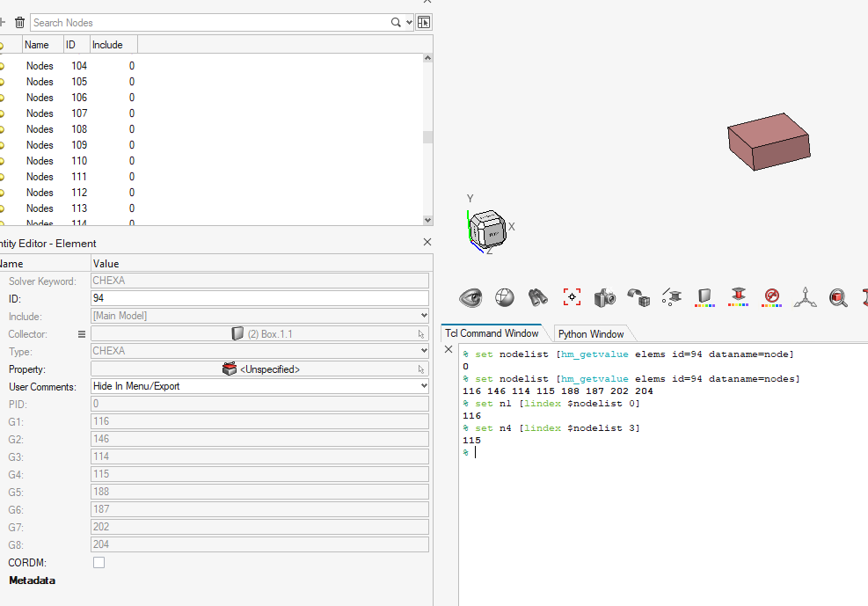Open the Type CHEXA dropdown
Viewport: 868px width, 606px height.
click(424, 351)
